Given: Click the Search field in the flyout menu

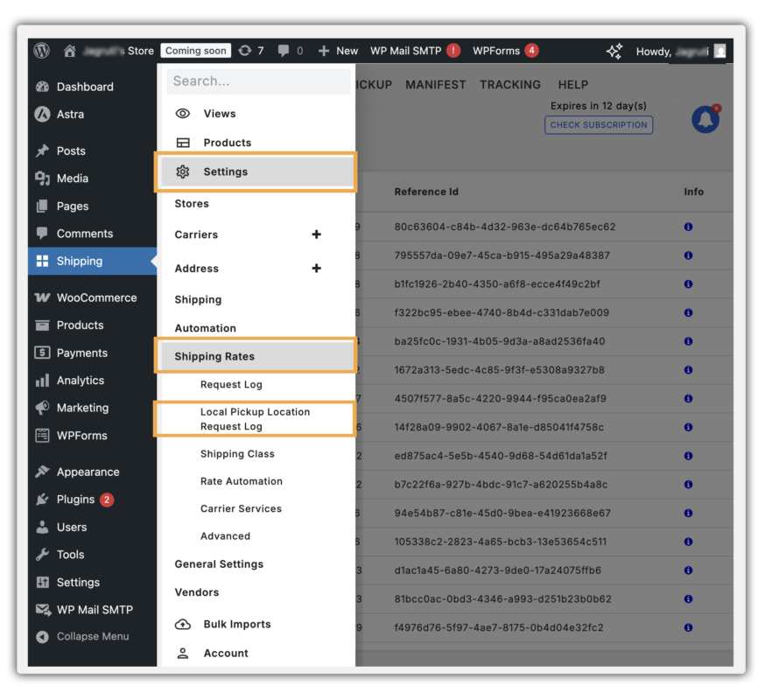Looking at the screenshot, I should [258, 81].
